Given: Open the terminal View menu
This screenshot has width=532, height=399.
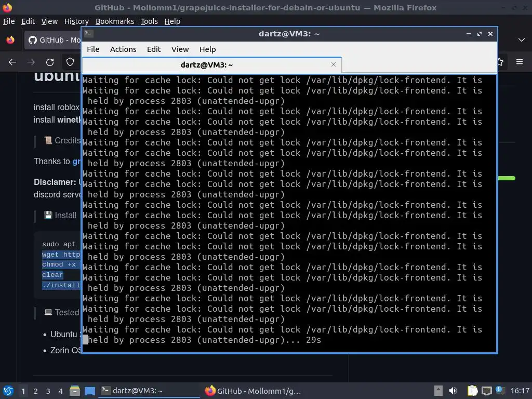Looking at the screenshot, I should click(x=180, y=49).
